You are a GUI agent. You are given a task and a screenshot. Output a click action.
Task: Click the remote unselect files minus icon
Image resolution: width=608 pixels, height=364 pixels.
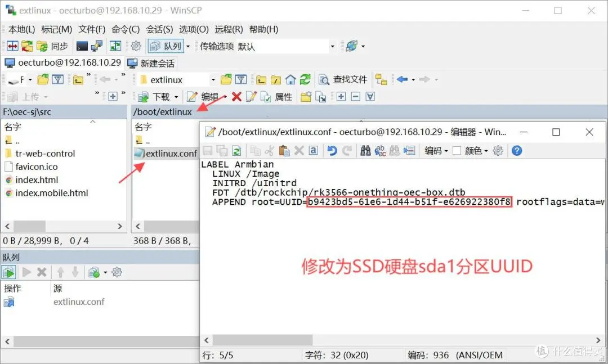pyautogui.click(x=356, y=96)
